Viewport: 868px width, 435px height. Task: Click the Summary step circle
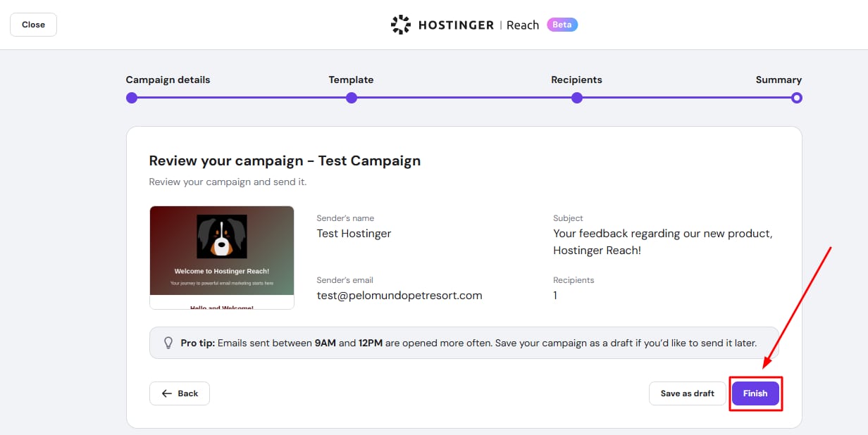point(797,98)
